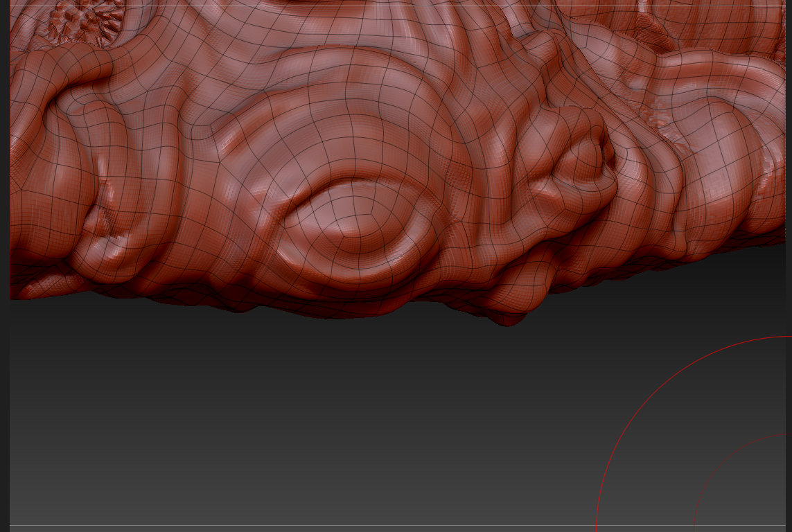Screen dimensions: 792x532
Task: Click the center of the oval eye-shaped bulge
Action: [355, 222]
